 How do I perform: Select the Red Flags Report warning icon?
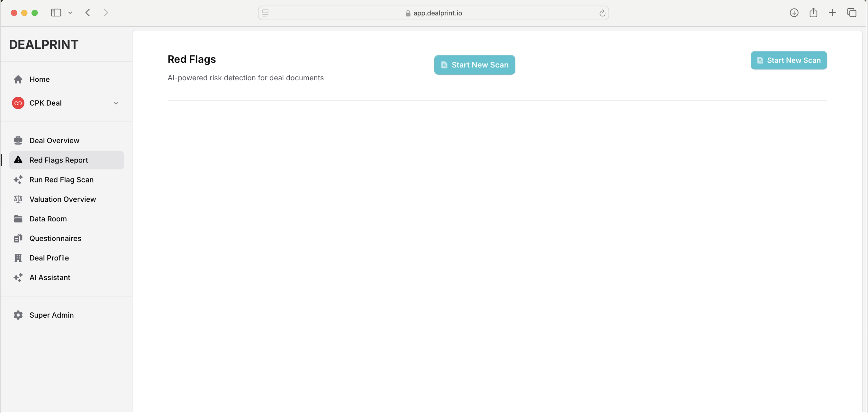18,160
